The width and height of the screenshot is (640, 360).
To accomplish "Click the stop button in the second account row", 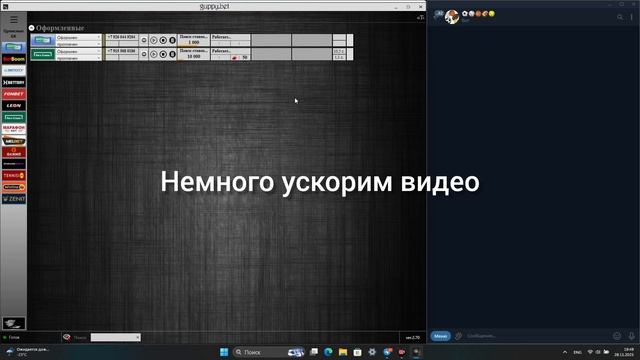I will point(163,54).
